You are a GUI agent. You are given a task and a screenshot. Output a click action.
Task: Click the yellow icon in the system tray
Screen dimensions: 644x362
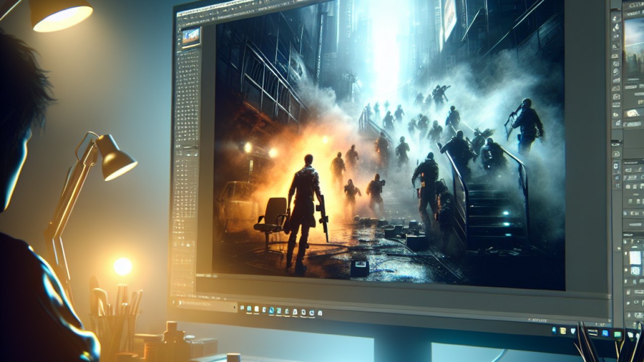click(563, 330)
